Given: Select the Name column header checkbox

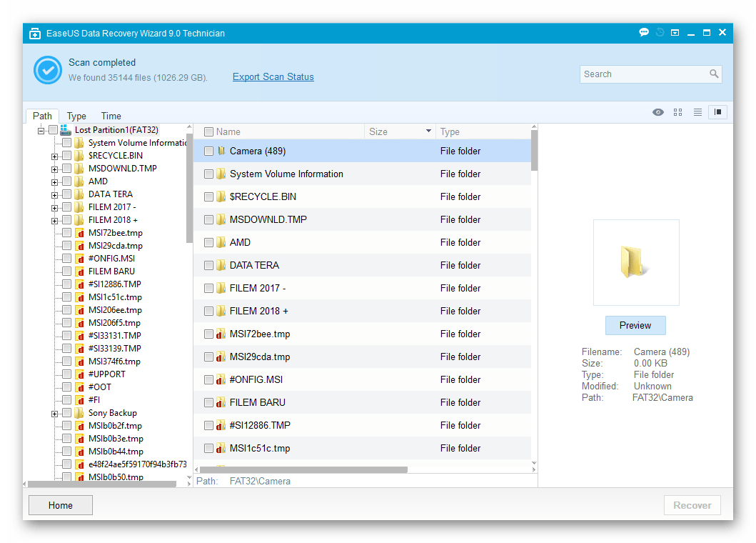Looking at the screenshot, I should [x=207, y=131].
